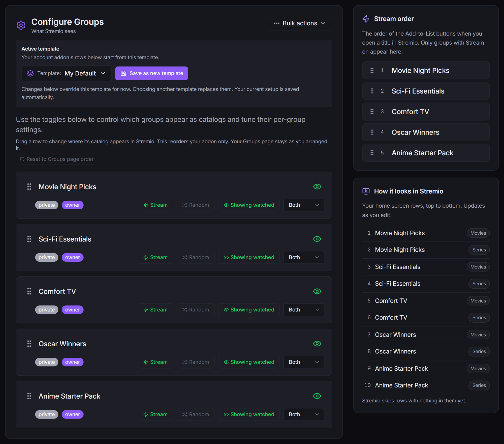Screen dimensions: 504x444
Task: Click the Stream order lightning icon
Action: 366,19
